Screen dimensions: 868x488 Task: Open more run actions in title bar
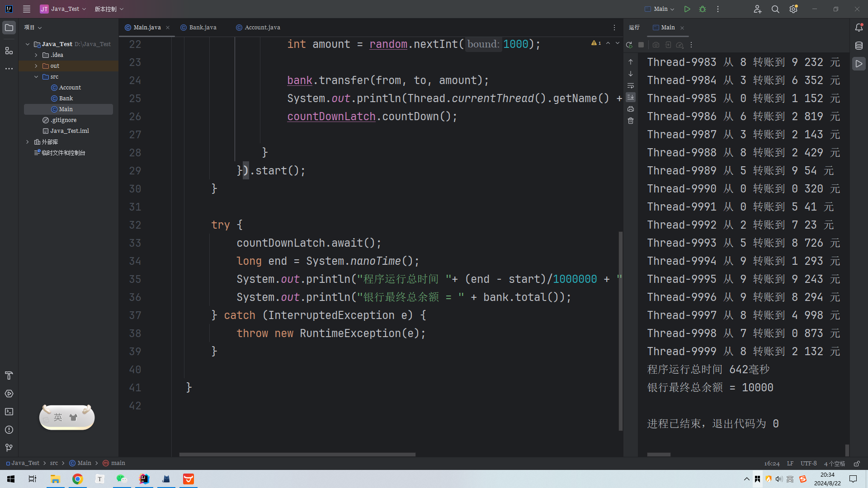tap(718, 9)
